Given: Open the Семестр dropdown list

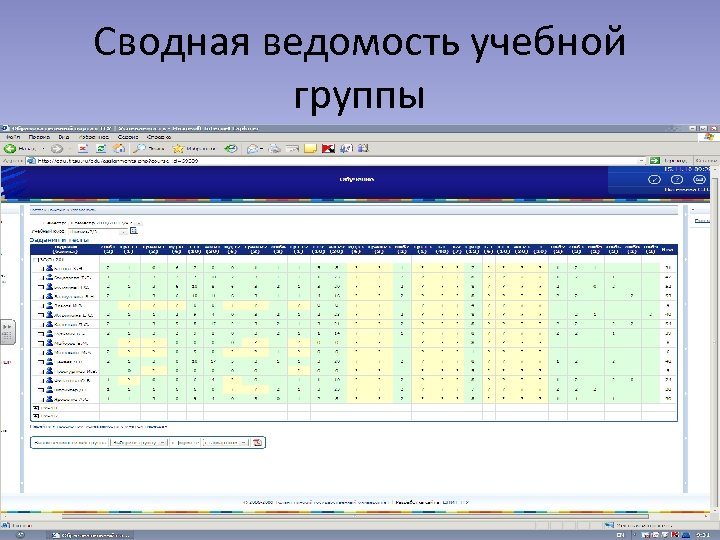Looking at the screenshot, I should click(x=105, y=223).
